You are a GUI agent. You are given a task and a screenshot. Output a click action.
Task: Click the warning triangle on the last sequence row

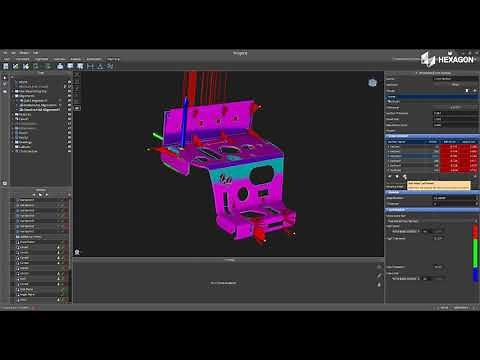click(x=58, y=300)
